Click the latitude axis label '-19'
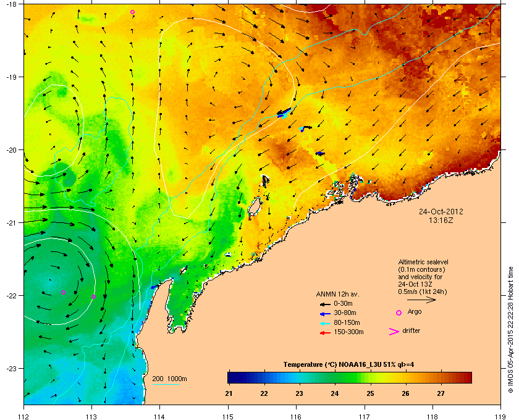This screenshot has width=519, height=420. tap(11, 77)
